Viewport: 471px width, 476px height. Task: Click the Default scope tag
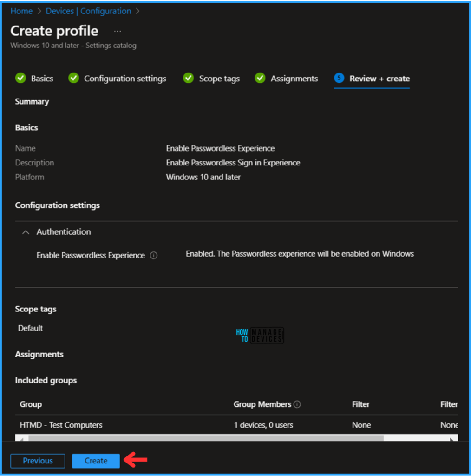[x=30, y=328]
